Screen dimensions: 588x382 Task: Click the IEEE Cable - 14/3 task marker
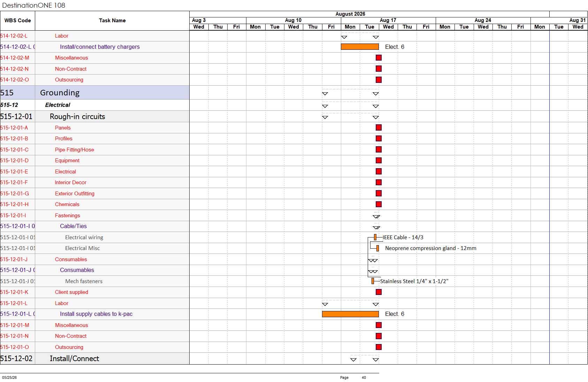click(375, 237)
